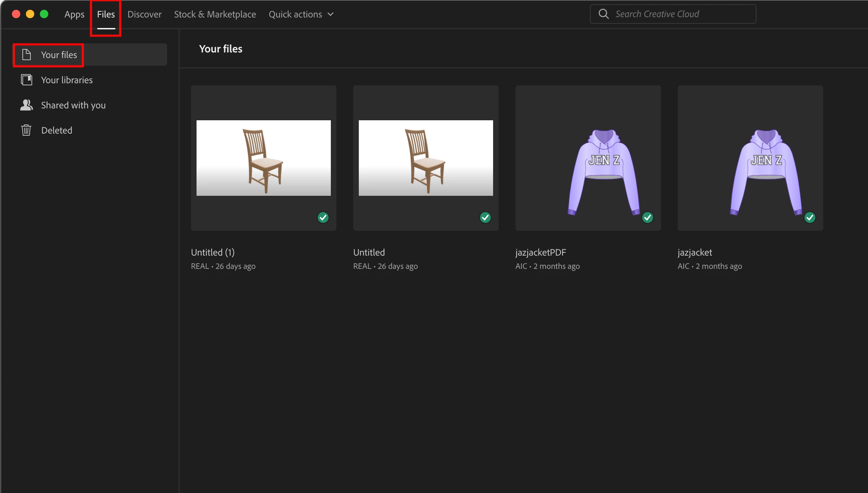Click green sync checkmark on jazjacket
The image size is (868, 493).
[810, 217]
